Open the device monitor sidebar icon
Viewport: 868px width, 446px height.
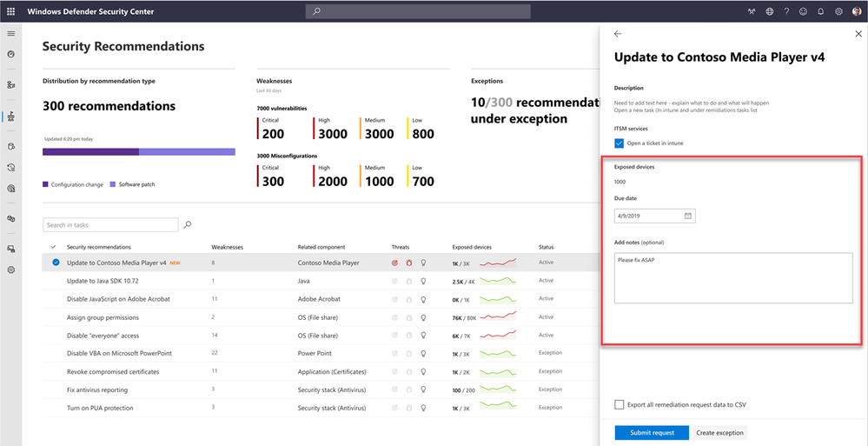[11, 250]
